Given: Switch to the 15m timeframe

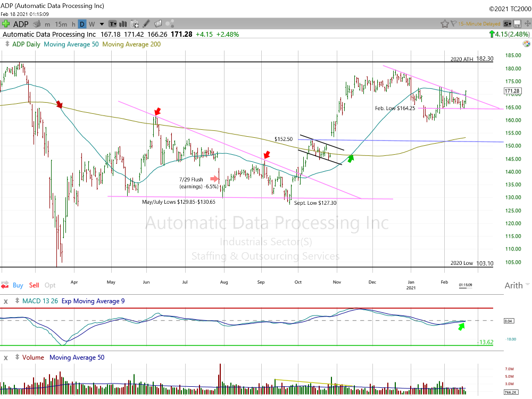Looking at the screenshot, I should 61,24.
